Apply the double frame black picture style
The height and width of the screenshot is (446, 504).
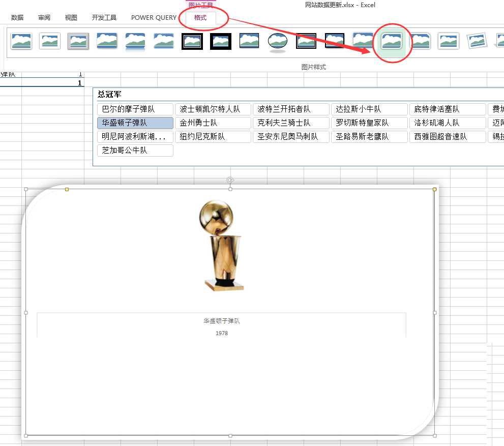(192, 42)
